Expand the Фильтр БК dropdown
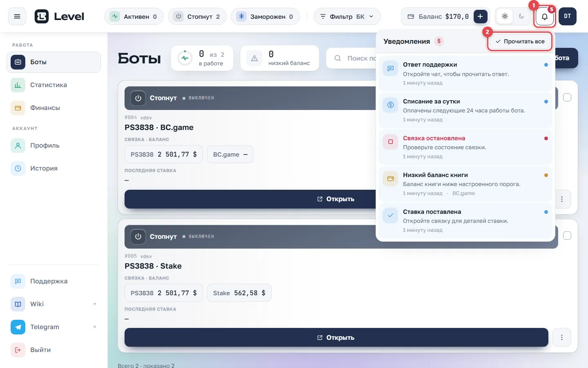This screenshot has height=368, width=588. (x=347, y=16)
